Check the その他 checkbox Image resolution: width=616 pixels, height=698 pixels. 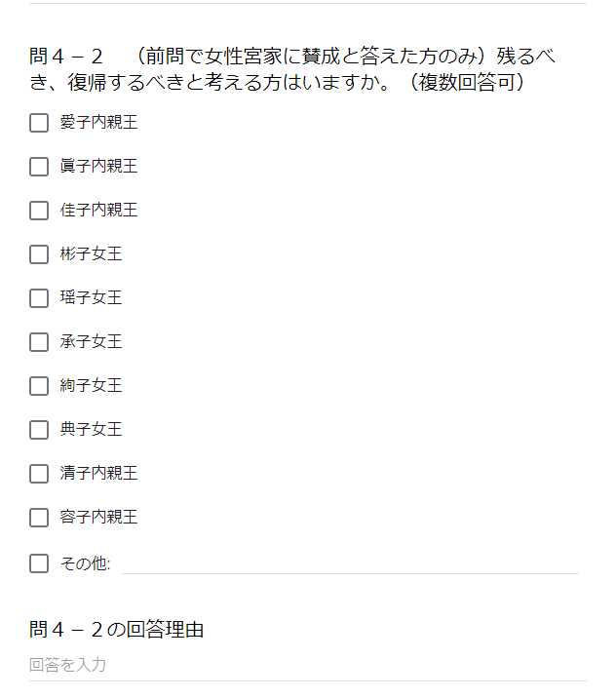tap(39, 563)
